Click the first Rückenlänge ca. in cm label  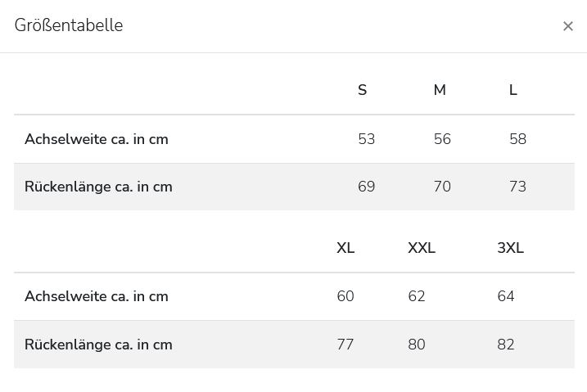coord(98,187)
